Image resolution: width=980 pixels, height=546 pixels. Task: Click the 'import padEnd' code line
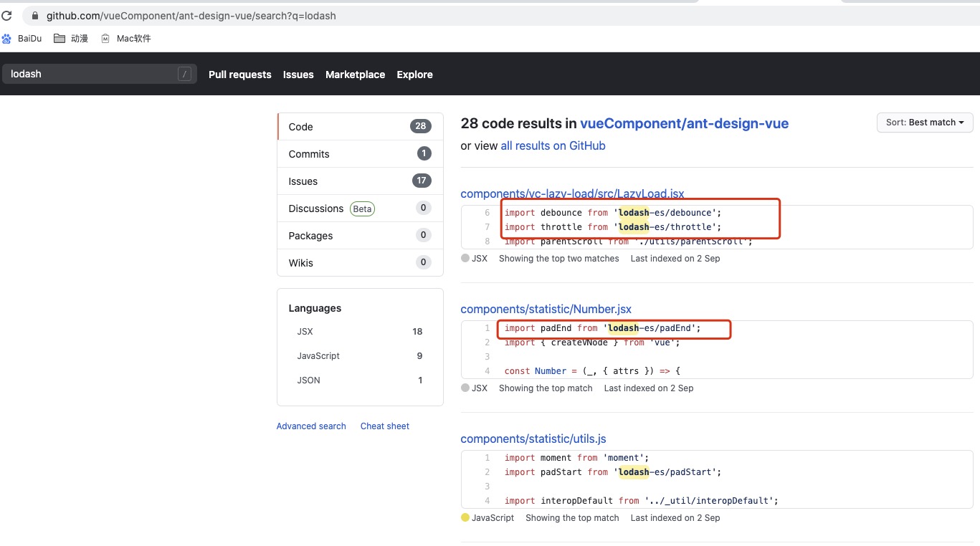pyautogui.click(x=602, y=328)
